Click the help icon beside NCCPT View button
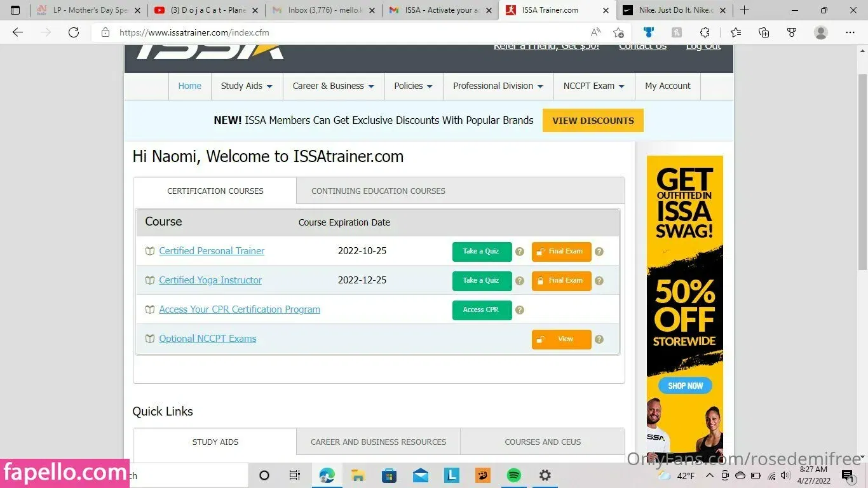 pyautogui.click(x=599, y=339)
